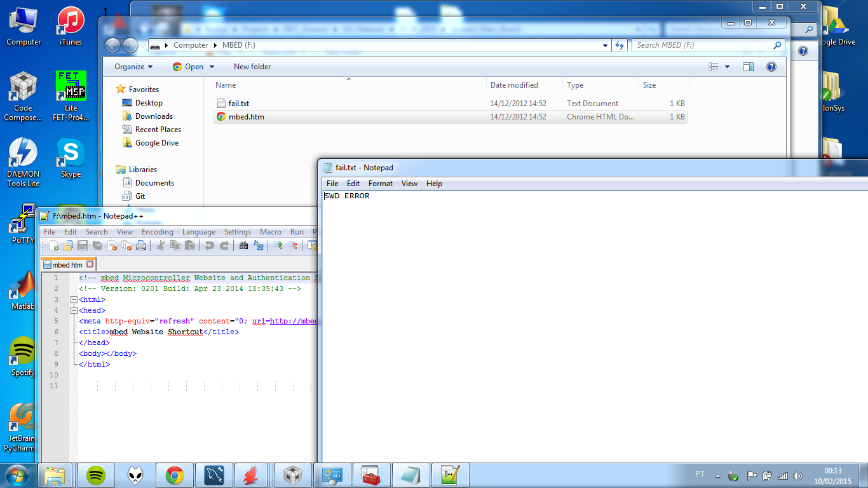Click the Cut scissors icon in Notepad++

pos(161,246)
